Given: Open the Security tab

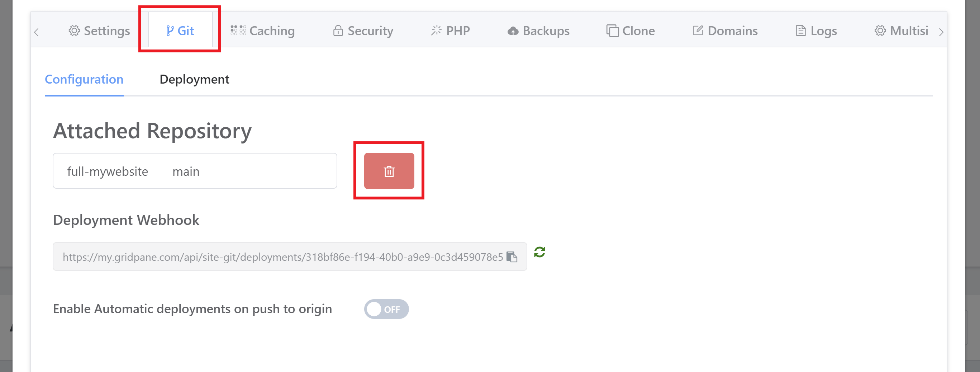Looking at the screenshot, I should pos(363,30).
